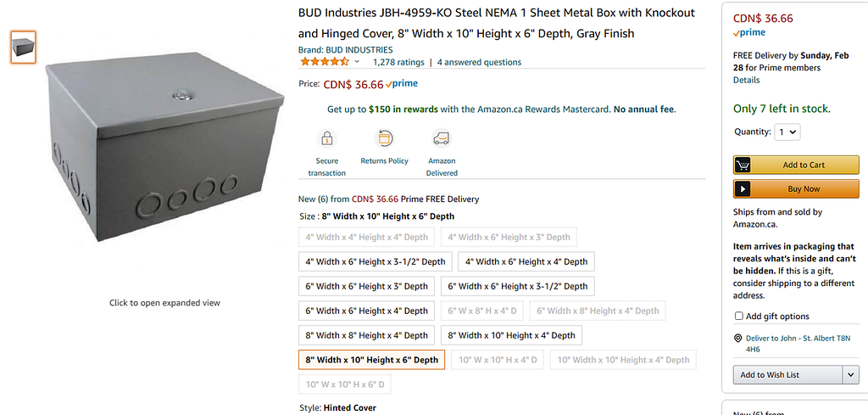
Task: Click the Brand: BUD INDUSTRIES link
Action: click(346, 50)
